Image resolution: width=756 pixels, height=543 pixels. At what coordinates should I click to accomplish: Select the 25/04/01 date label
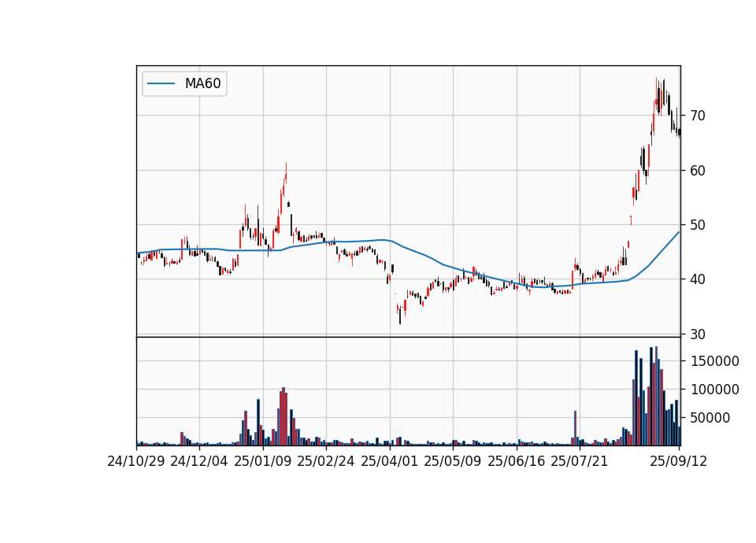point(390,461)
